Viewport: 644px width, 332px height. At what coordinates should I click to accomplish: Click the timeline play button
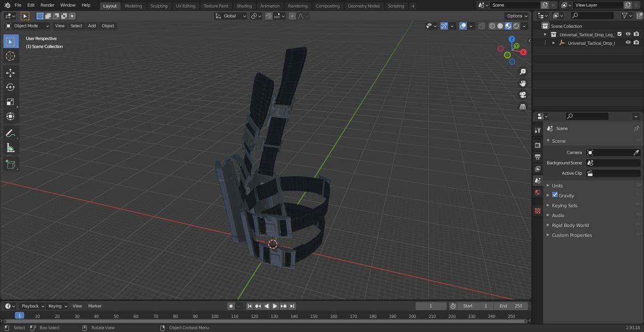(275, 306)
